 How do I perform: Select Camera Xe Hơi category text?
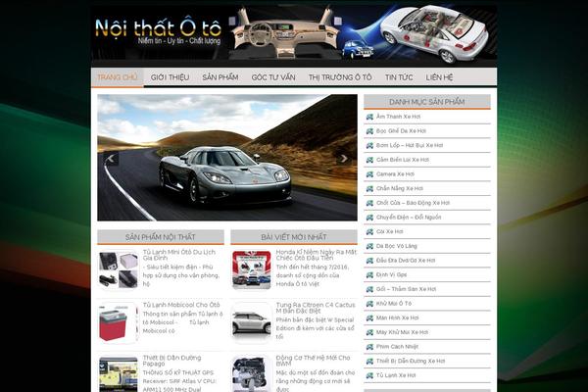click(395, 174)
